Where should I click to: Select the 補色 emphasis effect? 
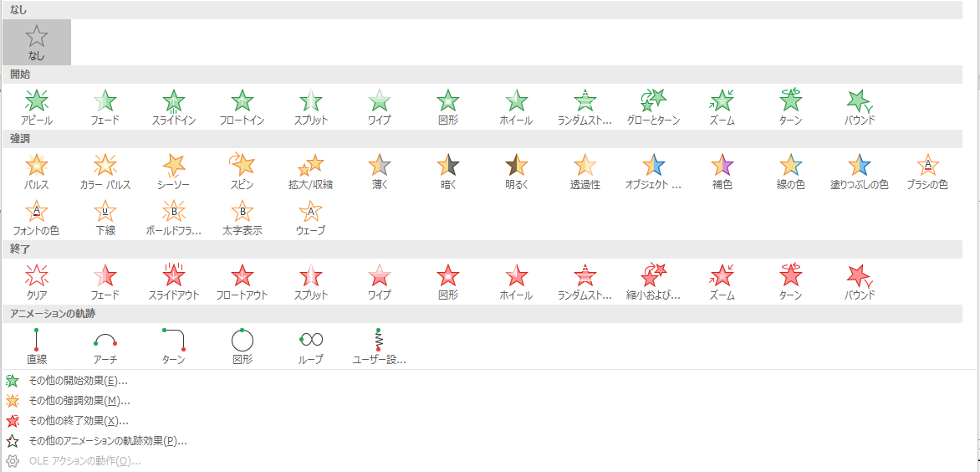tap(722, 172)
